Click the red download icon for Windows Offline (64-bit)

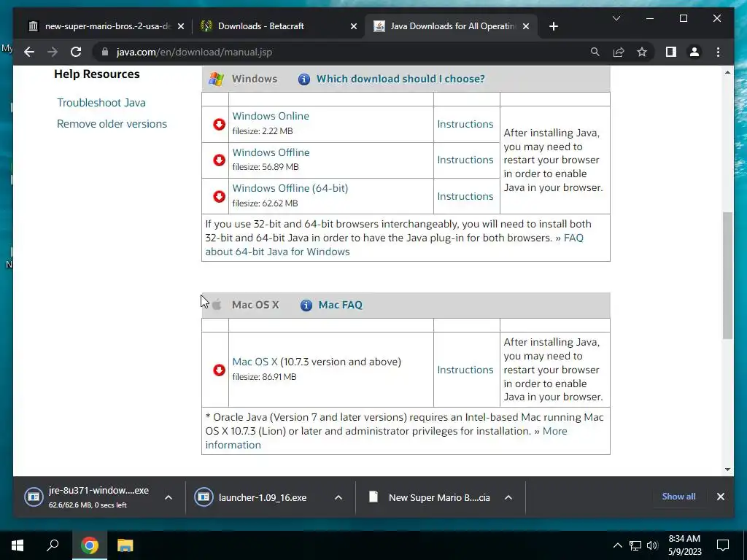click(x=219, y=196)
